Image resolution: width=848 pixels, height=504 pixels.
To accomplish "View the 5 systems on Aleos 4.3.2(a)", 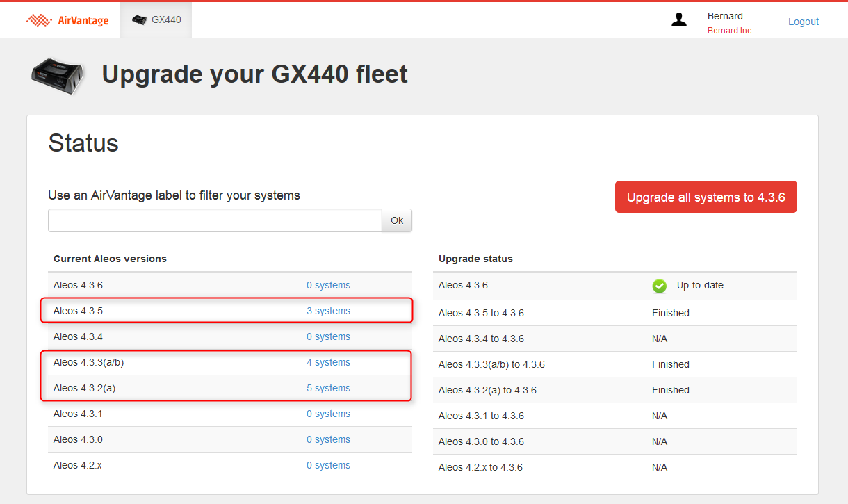I will pos(328,388).
